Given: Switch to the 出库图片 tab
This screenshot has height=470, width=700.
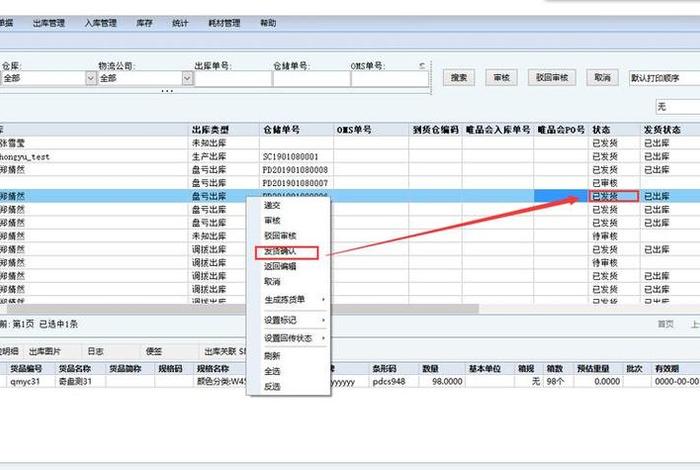Looking at the screenshot, I should (45, 351).
